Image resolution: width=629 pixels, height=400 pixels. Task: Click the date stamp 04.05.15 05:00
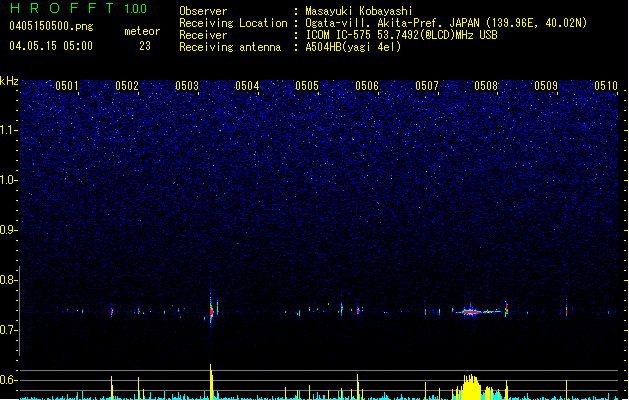51,46
